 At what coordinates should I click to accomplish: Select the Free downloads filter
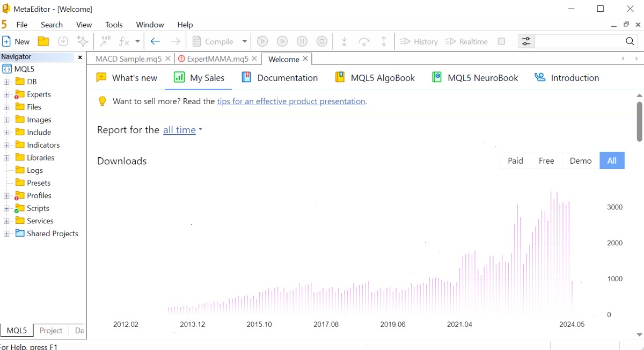pyautogui.click(x=546, y=161)
